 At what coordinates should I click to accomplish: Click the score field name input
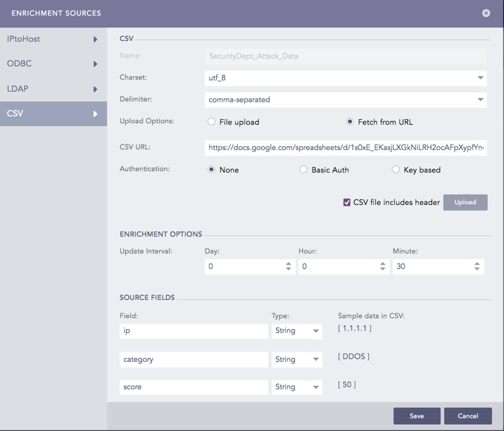point(194,387)
